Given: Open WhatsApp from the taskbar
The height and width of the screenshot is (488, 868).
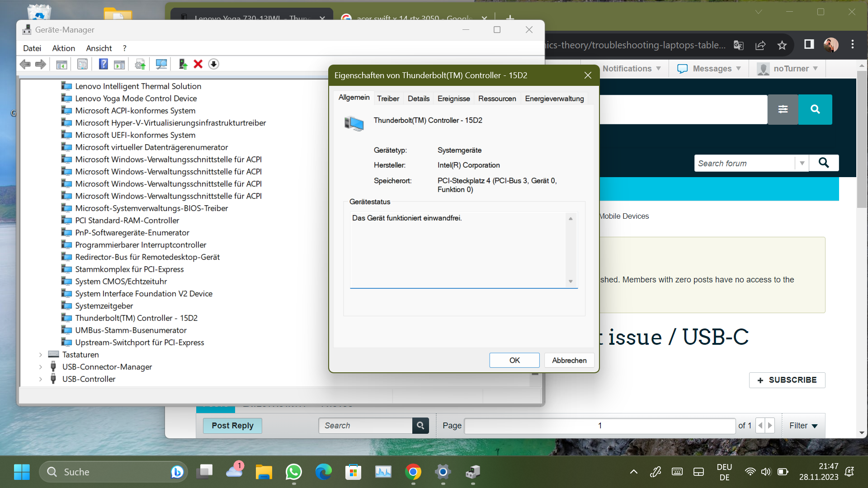Looking at the screenshot, I should click(294, 472).
